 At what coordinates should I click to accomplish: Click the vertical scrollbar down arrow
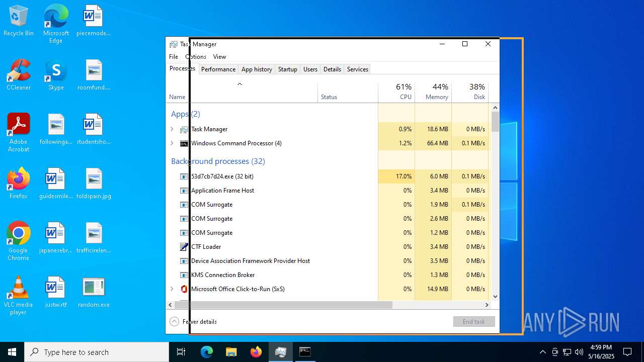[x=495, y=297]
